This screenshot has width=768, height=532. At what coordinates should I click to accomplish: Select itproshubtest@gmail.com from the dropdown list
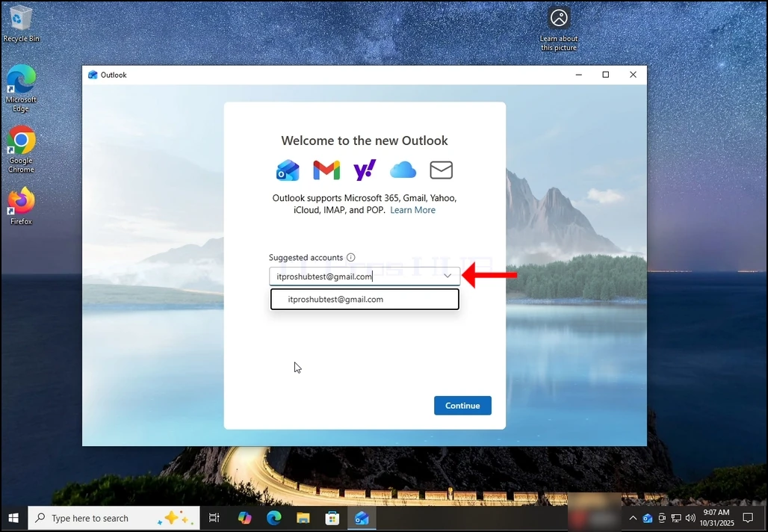point(365,300)
